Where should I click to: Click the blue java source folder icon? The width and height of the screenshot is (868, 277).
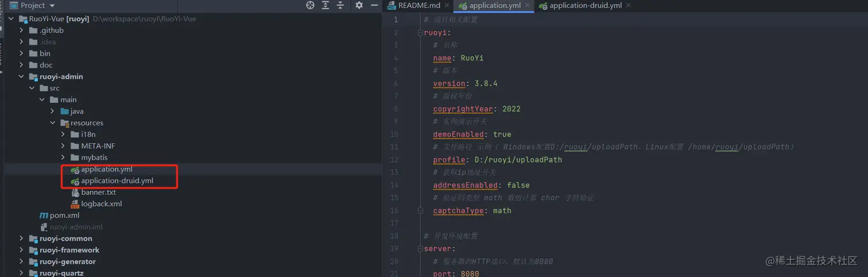(x=64, y=111)
